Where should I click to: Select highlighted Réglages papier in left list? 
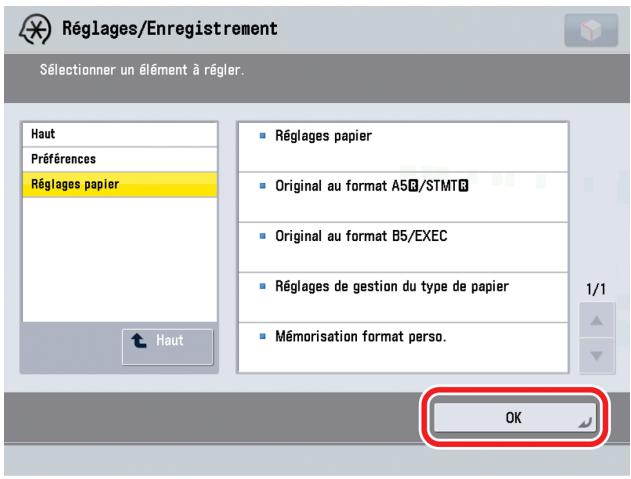coord(120,184)
